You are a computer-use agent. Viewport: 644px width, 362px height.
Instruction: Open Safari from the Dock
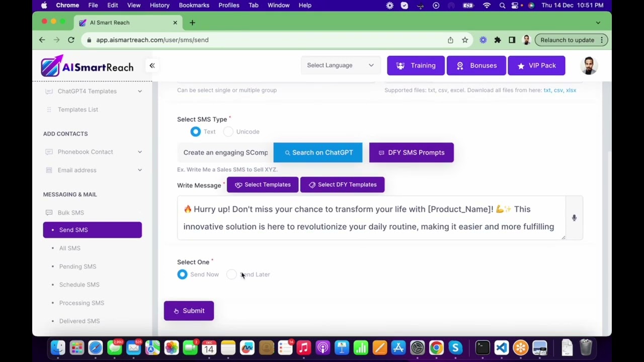(x=96, y=347)
